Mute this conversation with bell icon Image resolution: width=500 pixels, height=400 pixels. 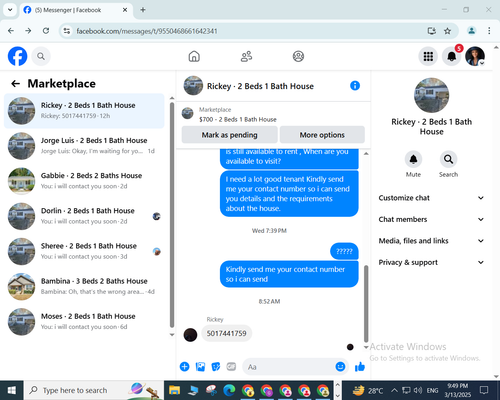pyautogui.click(x=413, y=159)
